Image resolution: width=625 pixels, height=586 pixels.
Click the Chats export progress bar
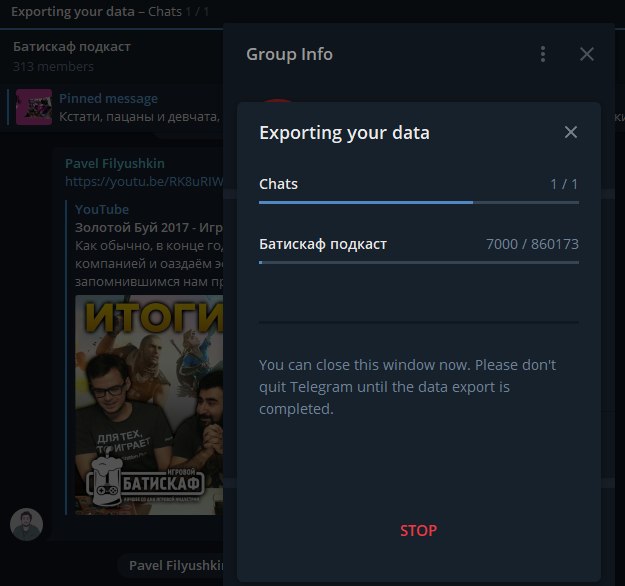pyautogui.click(x=419, y=203)
